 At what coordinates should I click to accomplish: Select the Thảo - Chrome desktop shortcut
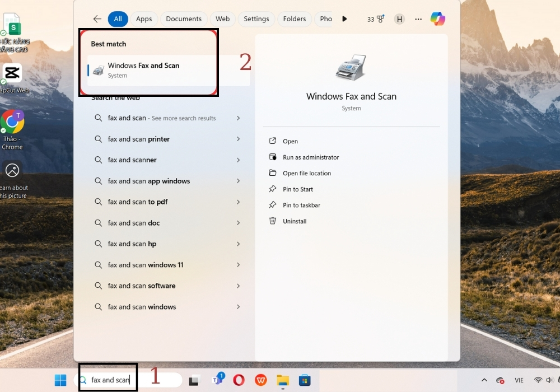(12, 130)
